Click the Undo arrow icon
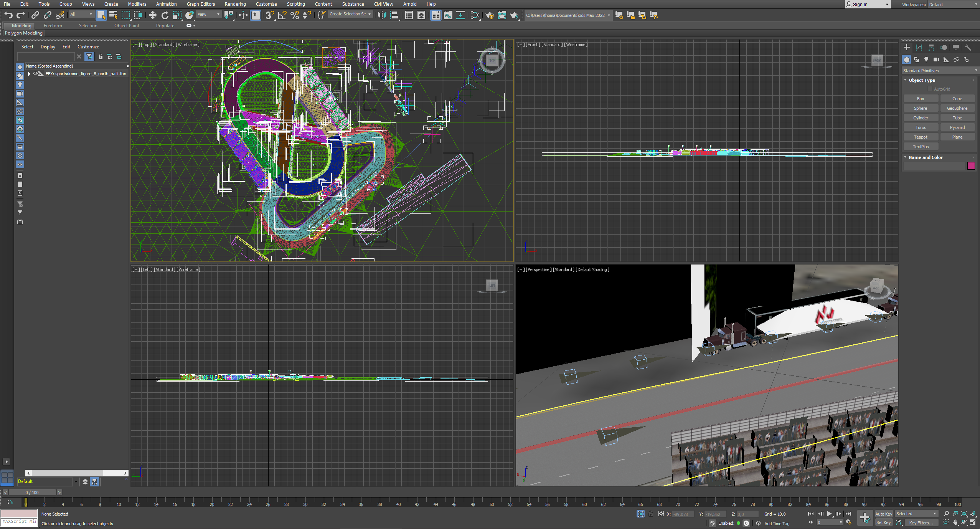 8,15
